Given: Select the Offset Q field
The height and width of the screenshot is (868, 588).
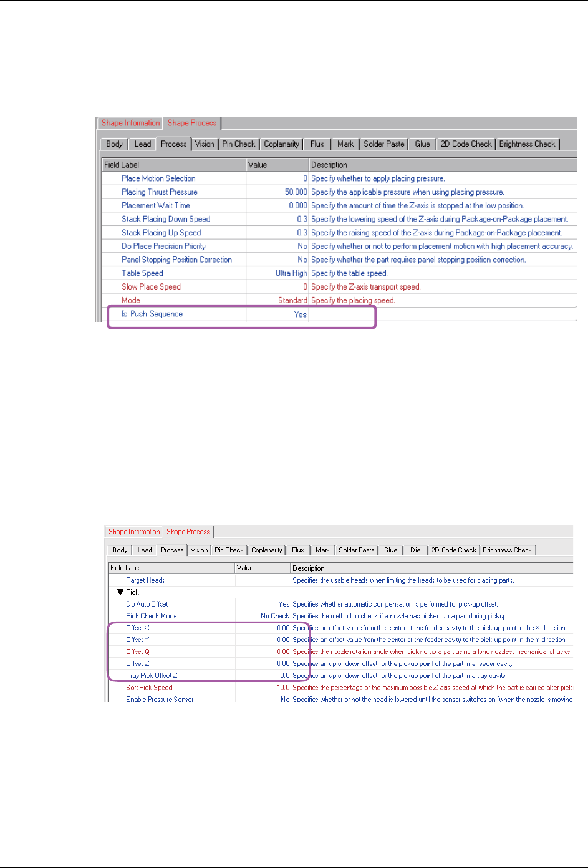Looking at the screenshot, I should click(138, 651).
